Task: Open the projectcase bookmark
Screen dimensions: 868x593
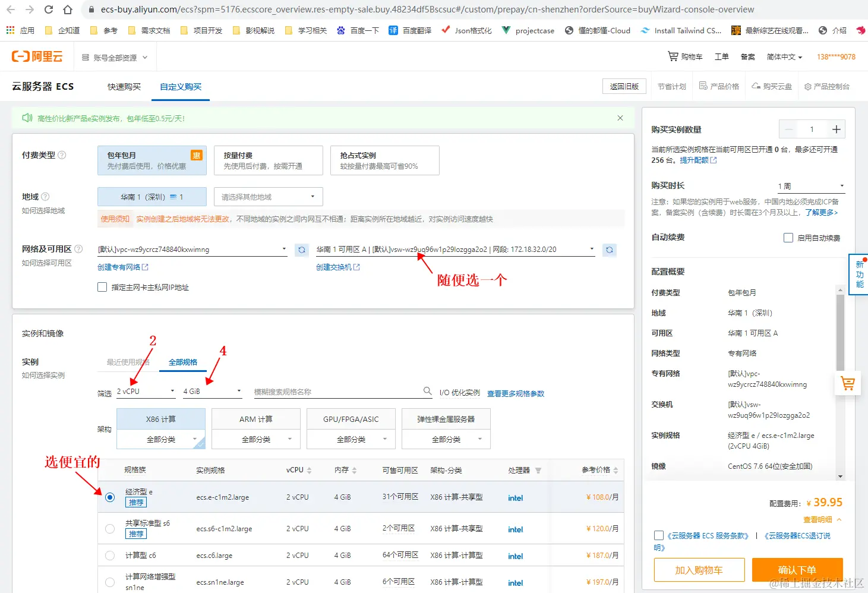Action: [528, 30]
